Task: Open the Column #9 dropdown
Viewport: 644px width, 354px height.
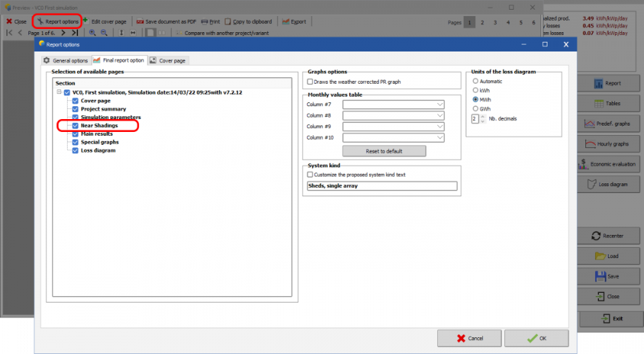Action: pyautogui.click(x=440, y=126)
